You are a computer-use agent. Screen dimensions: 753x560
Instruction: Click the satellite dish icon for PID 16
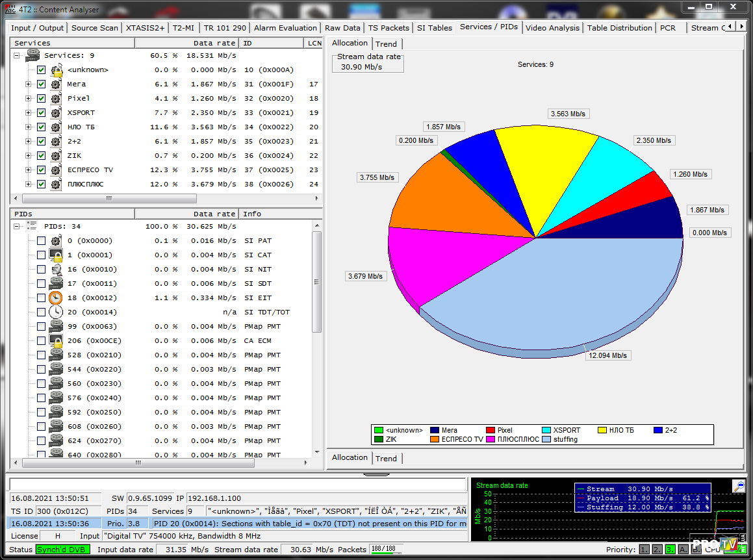pos(57,270)
